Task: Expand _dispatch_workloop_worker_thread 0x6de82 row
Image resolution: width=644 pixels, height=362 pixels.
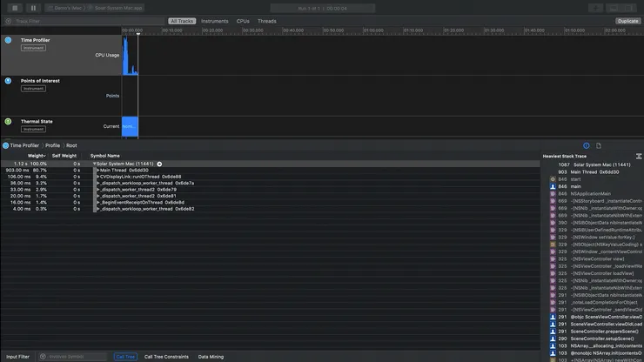Action: click(x=97, y=209)
